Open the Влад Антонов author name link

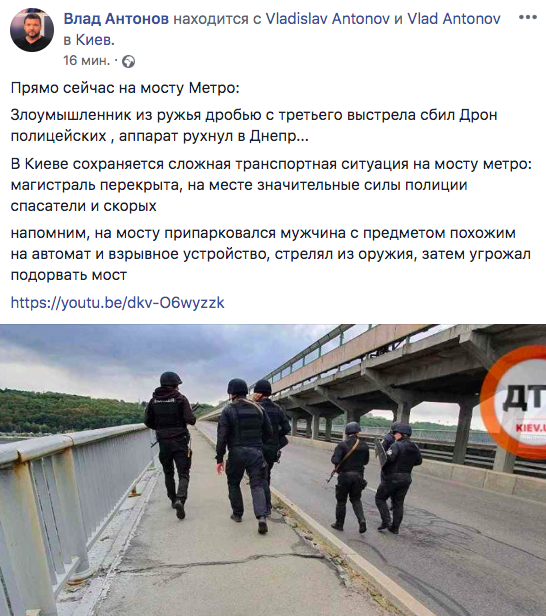pos(116,18)
